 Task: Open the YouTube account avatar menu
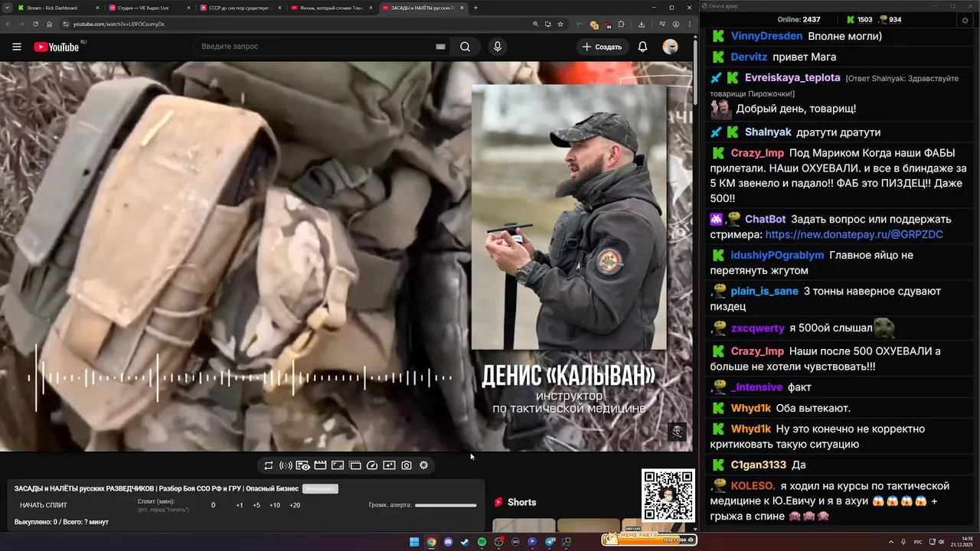670,47
